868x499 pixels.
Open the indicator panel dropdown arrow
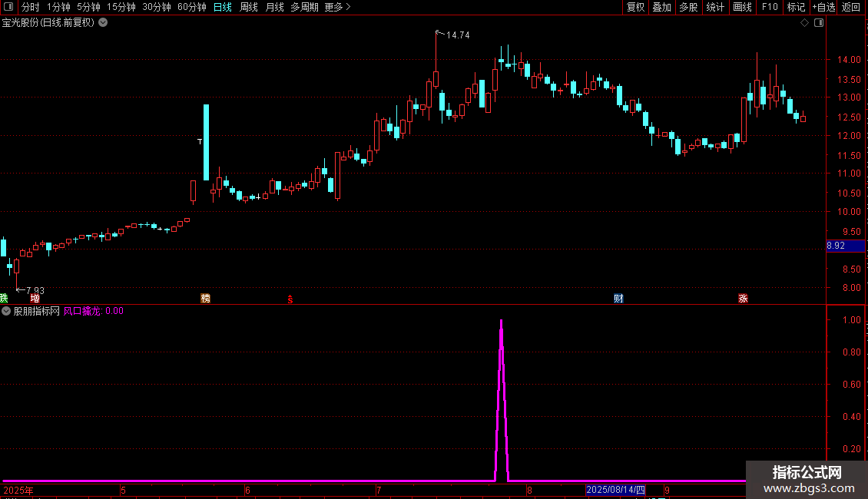point(6,312)
